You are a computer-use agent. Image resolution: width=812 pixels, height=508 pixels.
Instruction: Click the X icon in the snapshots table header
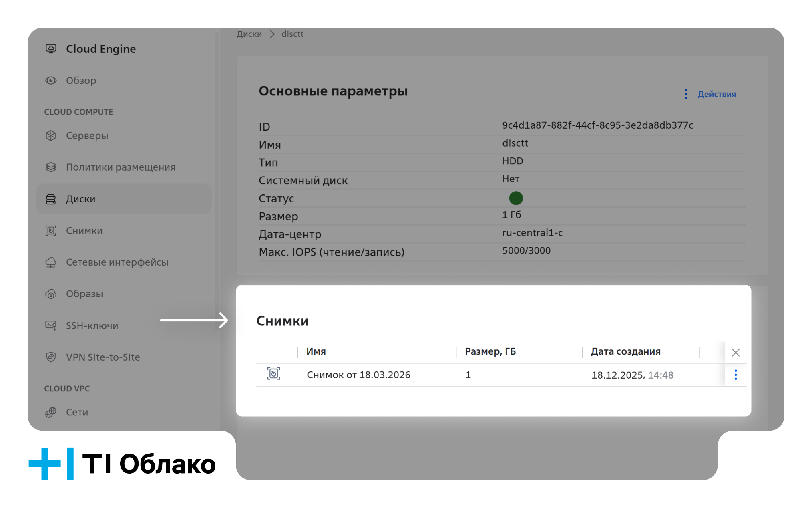point(736,353)
